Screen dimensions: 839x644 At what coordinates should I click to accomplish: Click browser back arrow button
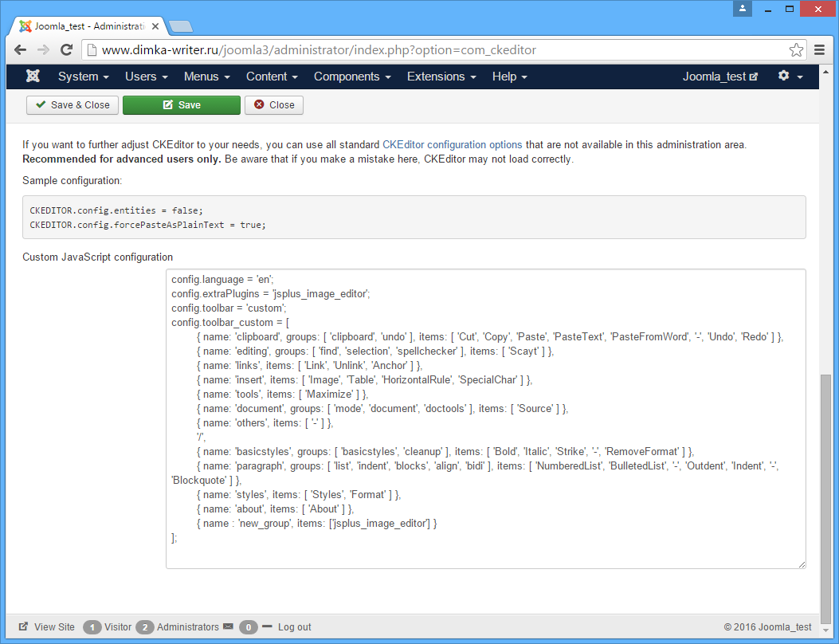point(21,49)
